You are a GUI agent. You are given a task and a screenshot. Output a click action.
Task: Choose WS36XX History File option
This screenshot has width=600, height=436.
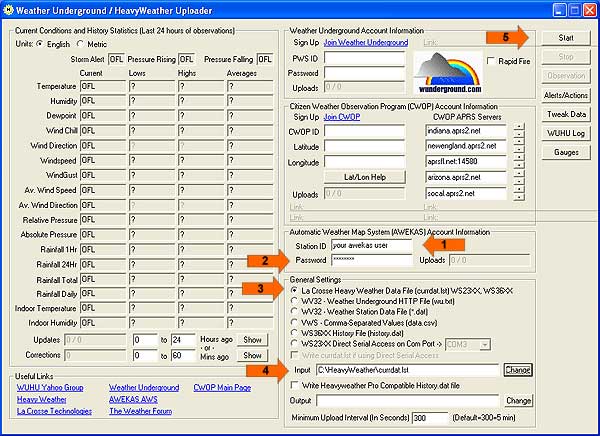click(294, 333)
